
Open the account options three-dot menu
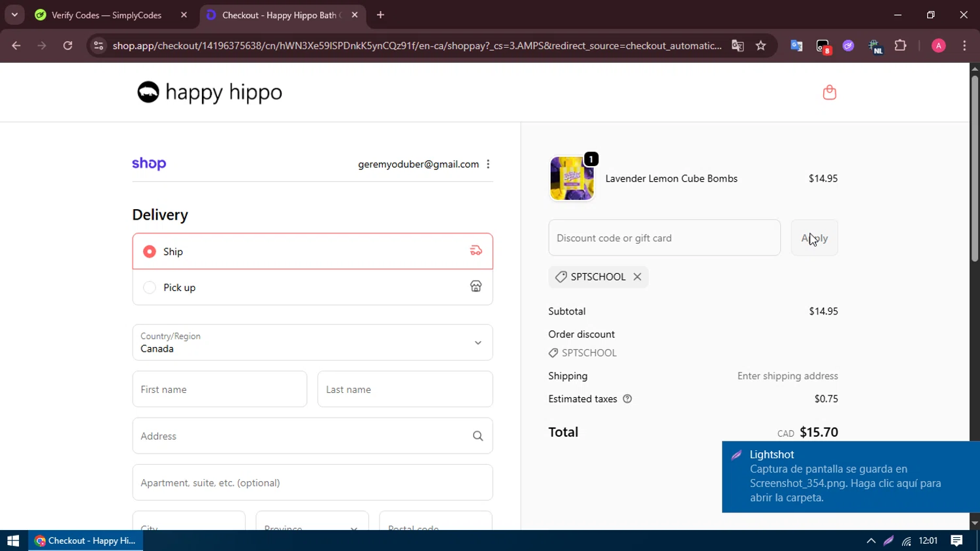[488, 164]
